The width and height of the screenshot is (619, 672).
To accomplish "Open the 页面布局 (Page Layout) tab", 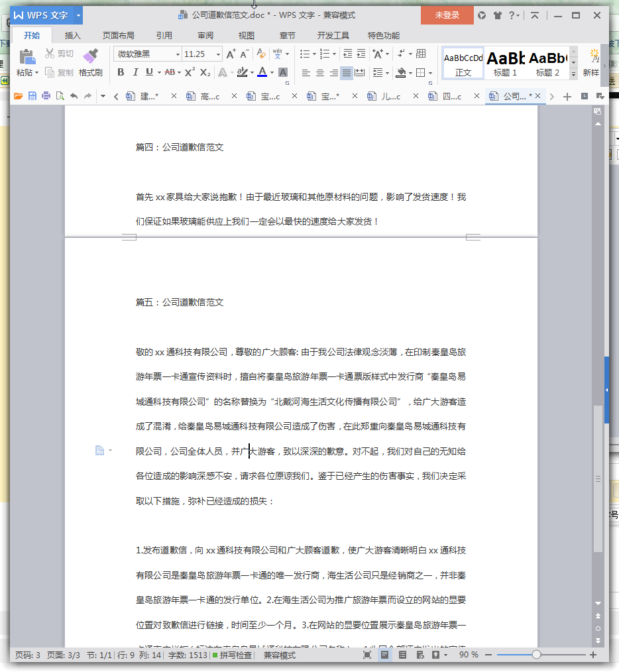I will (119, 36).
